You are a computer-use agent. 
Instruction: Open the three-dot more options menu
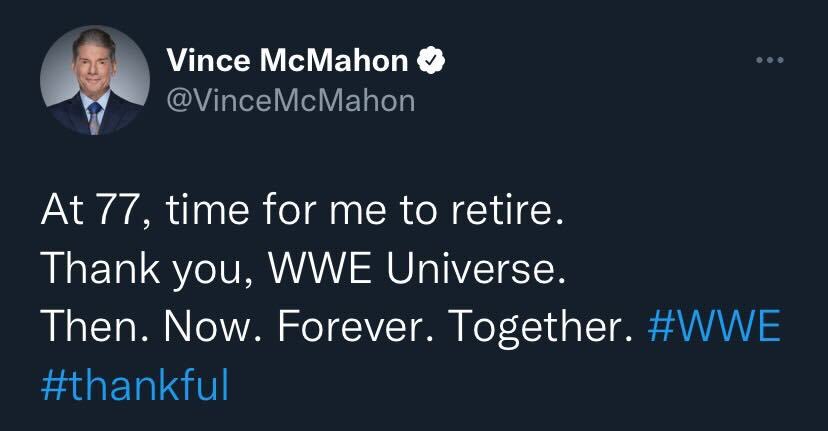pyautogui.click(x=768, y=60)
